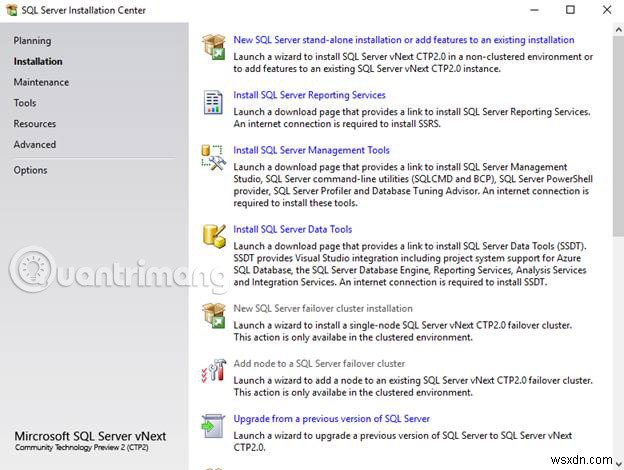
Task: Maximize the Installation Center window
Action: (x=570, y=10)
